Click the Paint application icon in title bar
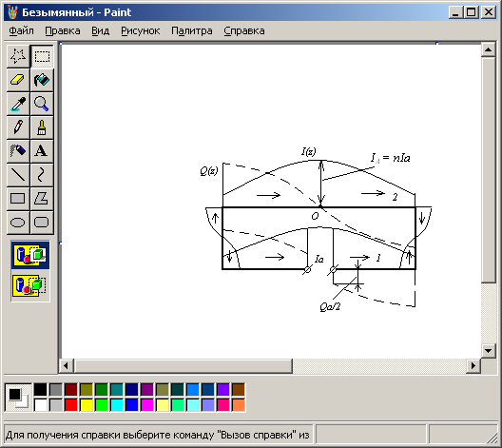Image resolution: width=502 pixels, height=448 pixels. pos(12,12)
